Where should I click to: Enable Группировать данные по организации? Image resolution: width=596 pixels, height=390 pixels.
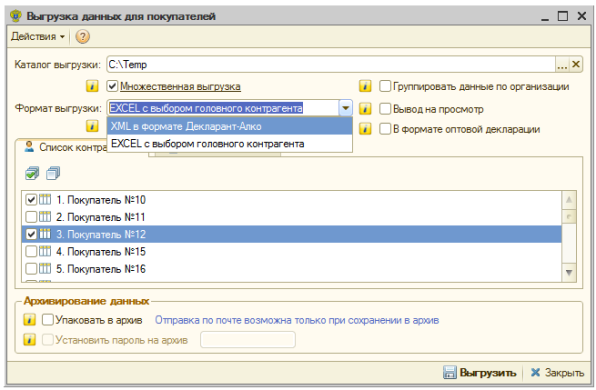(x=385, y=86)
